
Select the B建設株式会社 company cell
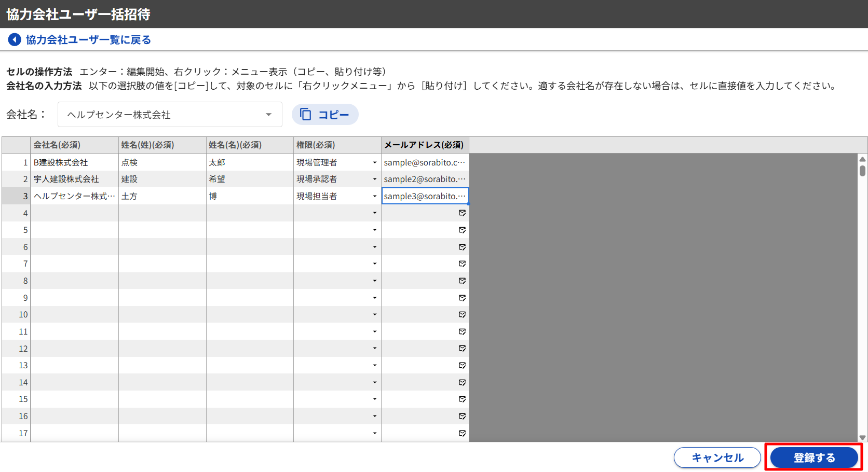tap(74, 163)
